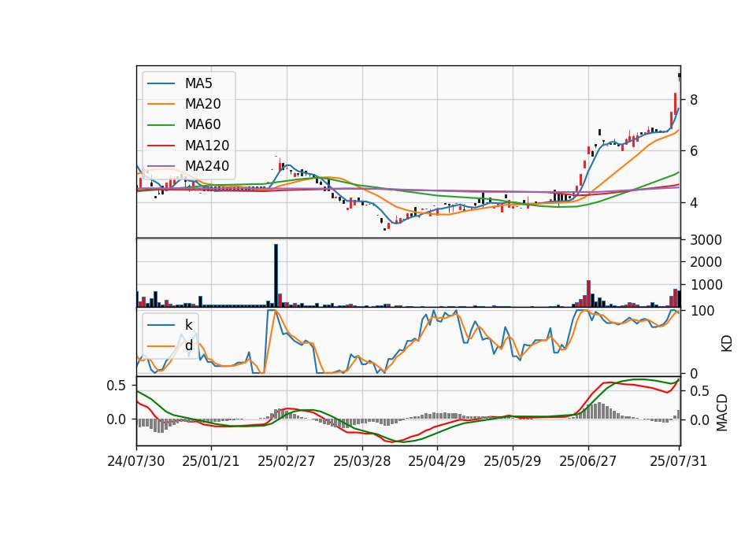The width and height of the screenshot is (756, 543).
Task: Click the 25/06/27 date label
Action: tap(587, 461)
